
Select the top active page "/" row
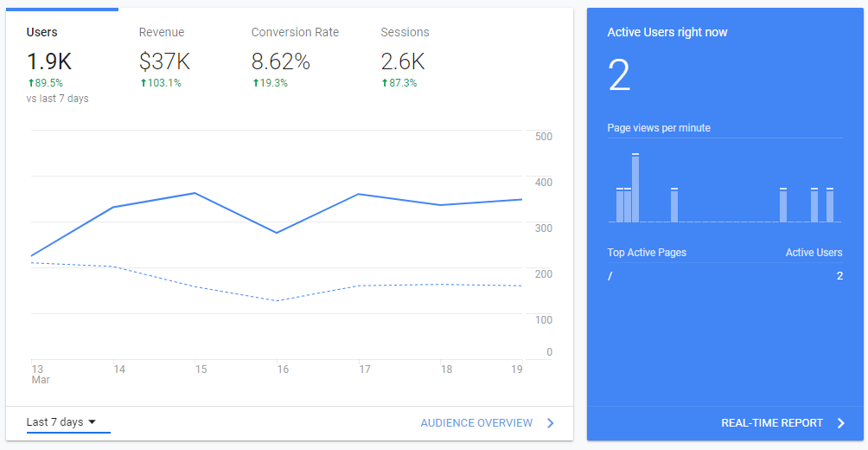724,276
